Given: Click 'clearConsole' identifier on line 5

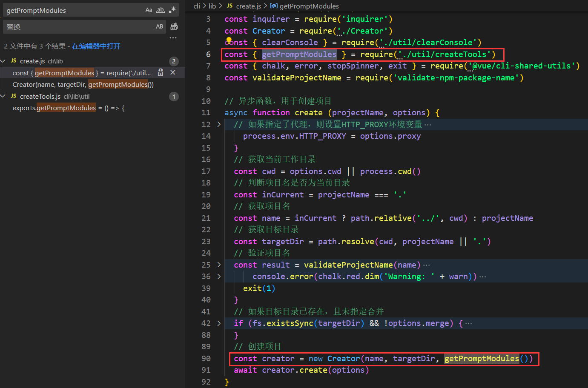Looking at the screenshot, I should [290, 43].
